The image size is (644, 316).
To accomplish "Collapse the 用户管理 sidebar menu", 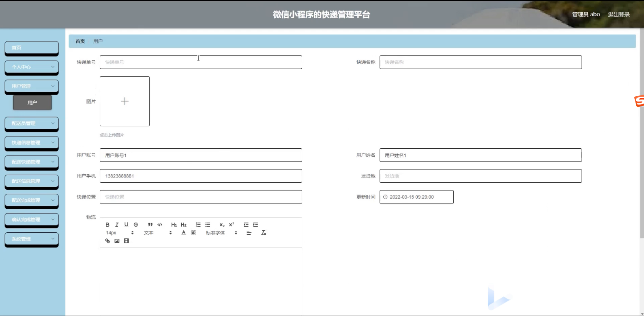I will point(32,86).
